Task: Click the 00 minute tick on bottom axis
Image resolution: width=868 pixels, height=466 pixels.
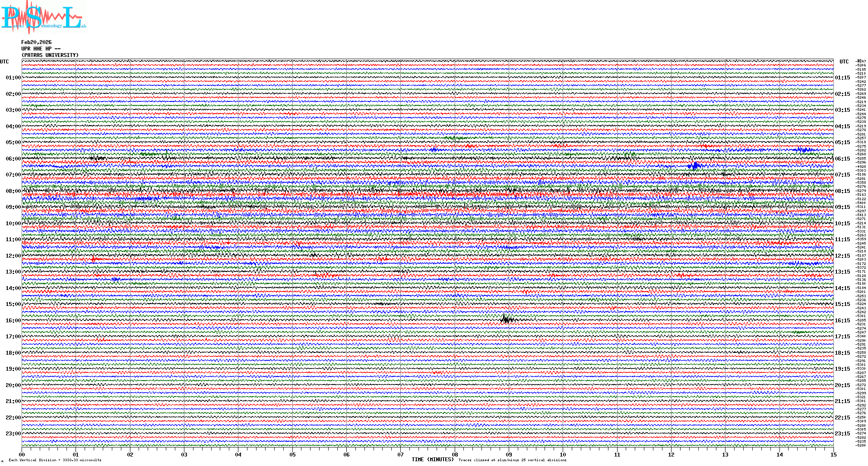Action: point(22,455)
